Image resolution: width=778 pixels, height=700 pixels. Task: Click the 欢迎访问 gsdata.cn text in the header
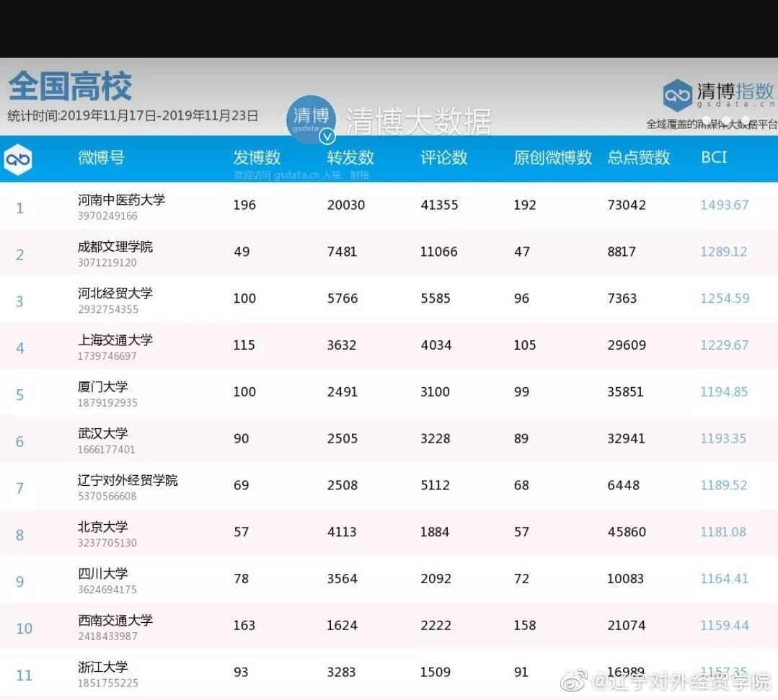pos(301,174)
